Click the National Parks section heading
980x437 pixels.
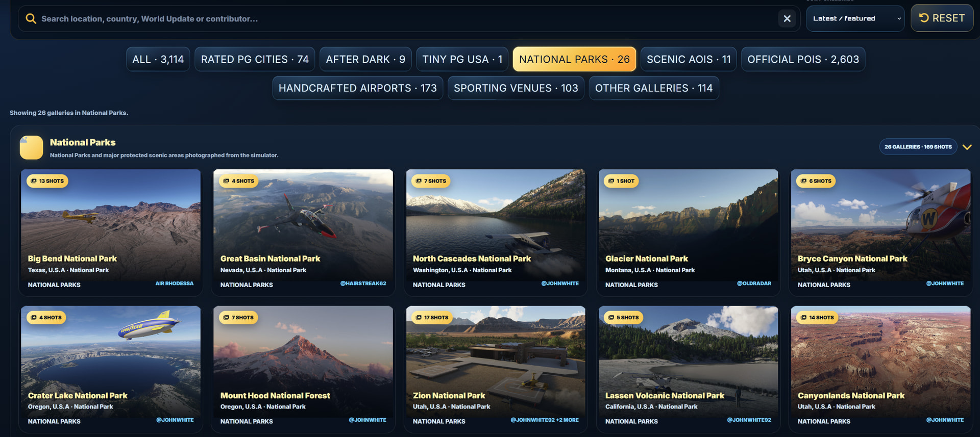83,142
